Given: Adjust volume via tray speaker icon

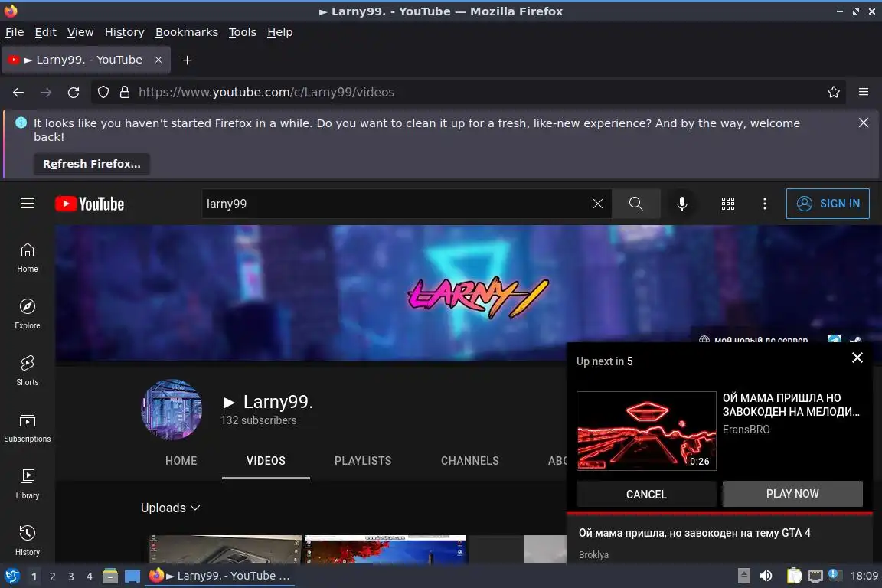Looking at the screenshot, I should [x=766, y=576].
